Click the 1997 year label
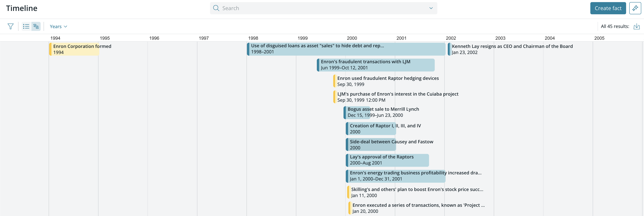The image size is (644, 216). coord(204,38)
